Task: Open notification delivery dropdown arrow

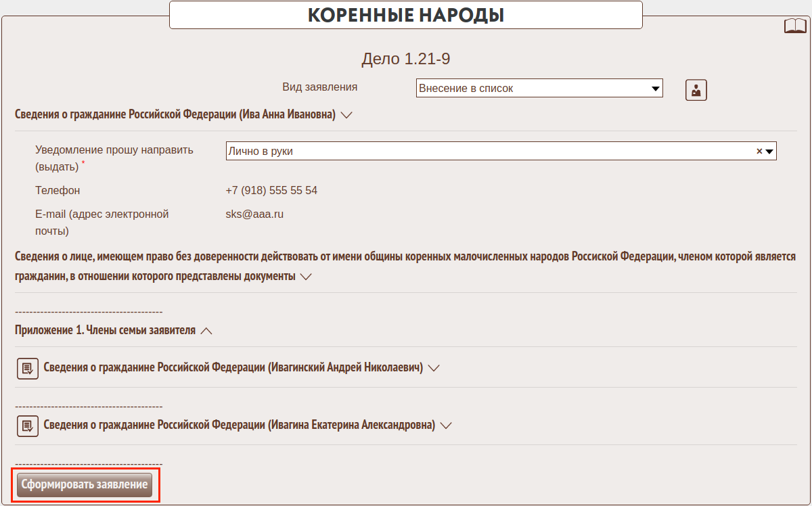Action: click(769, 152)
